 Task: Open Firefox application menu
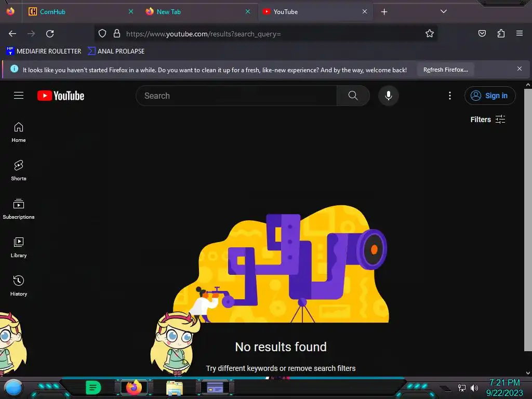pos(520,33)
